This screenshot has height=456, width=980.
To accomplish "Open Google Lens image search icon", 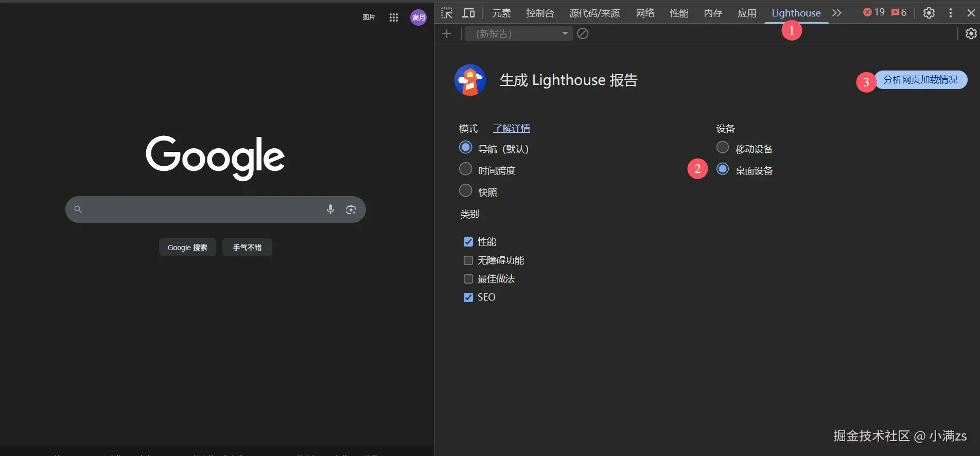I will point(351,209).
